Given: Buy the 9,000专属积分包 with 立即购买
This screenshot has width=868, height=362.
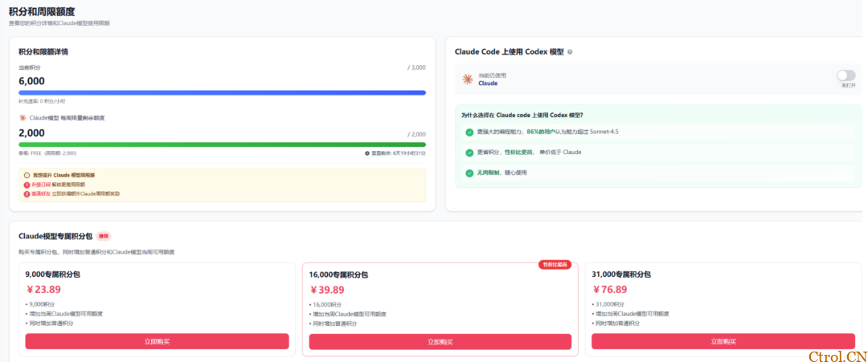Looking at the screenshot, I should [157, 341].
